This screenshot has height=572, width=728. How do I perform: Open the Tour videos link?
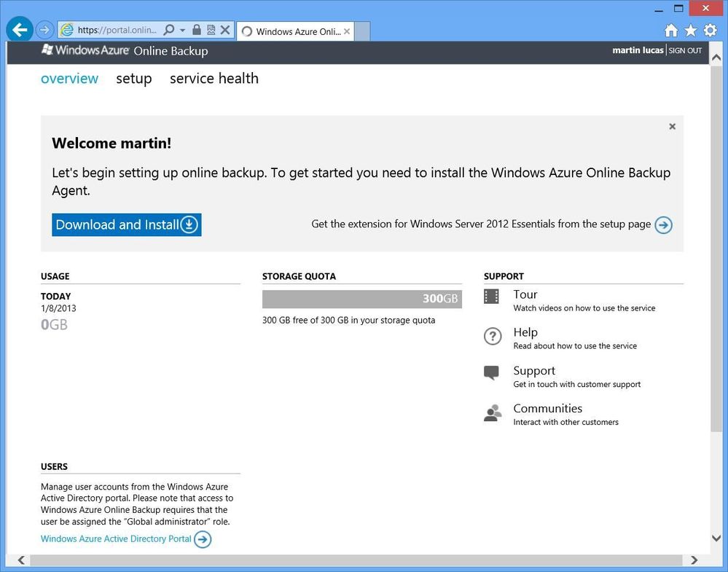point(525,294)
